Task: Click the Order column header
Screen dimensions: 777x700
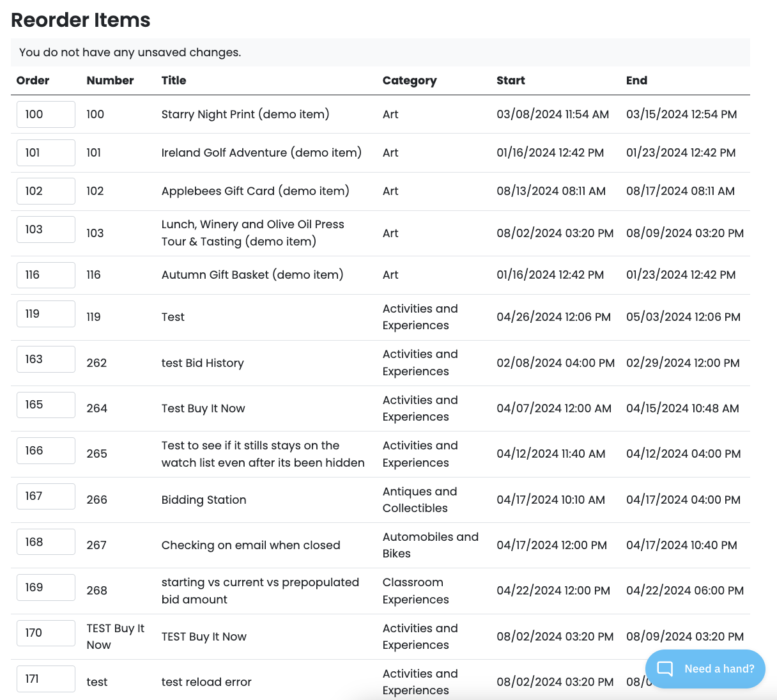Action: point(33,81)
